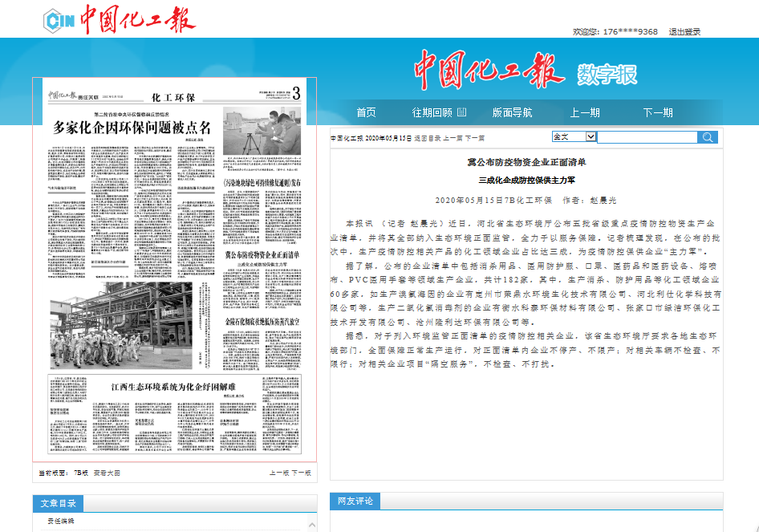Go to 下一版 page

301,473
